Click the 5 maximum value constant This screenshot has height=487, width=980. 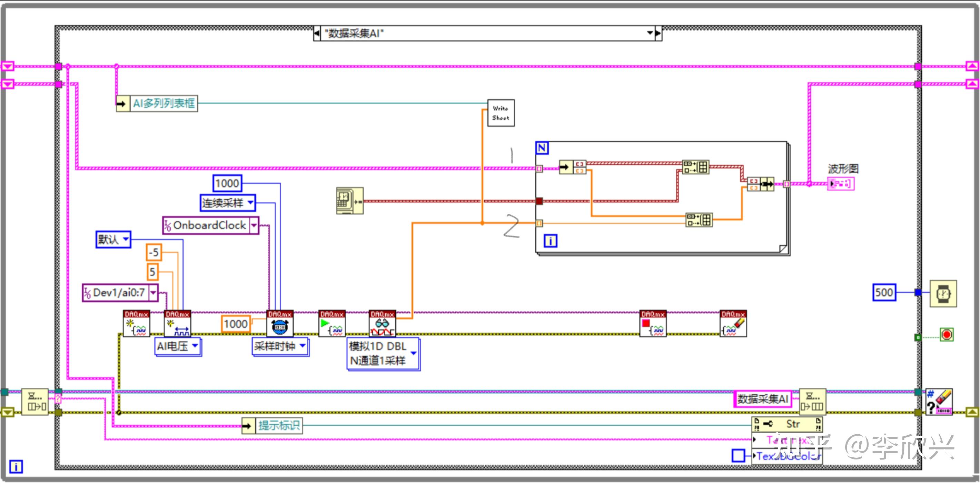pos(152,272)
